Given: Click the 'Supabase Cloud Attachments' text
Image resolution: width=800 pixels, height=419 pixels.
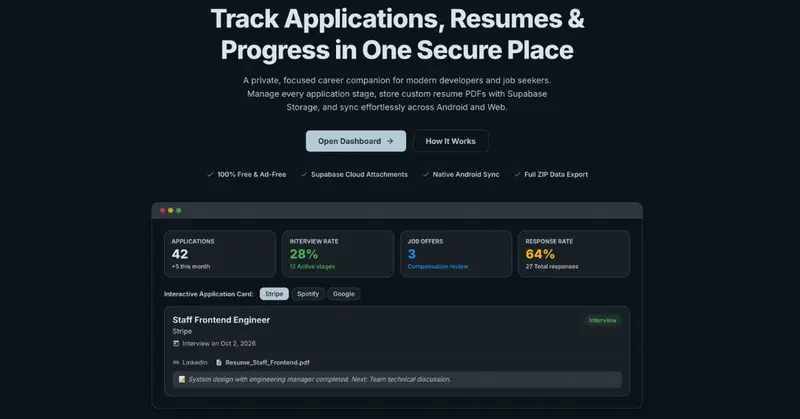Looking at the screenshot, I should [359, 175].
